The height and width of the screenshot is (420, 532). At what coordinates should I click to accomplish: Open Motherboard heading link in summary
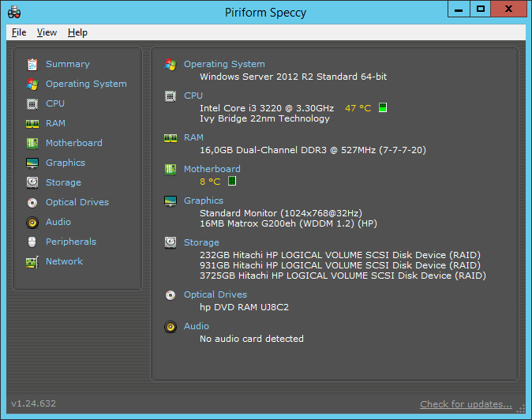212,169
